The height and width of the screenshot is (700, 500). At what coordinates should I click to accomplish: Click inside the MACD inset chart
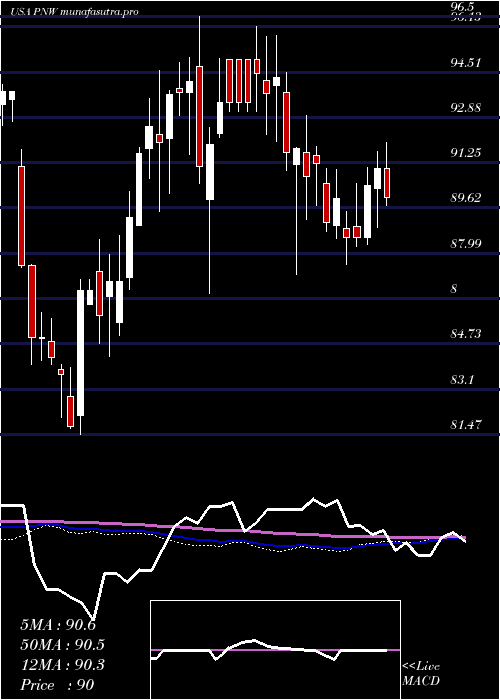point(275,650)
